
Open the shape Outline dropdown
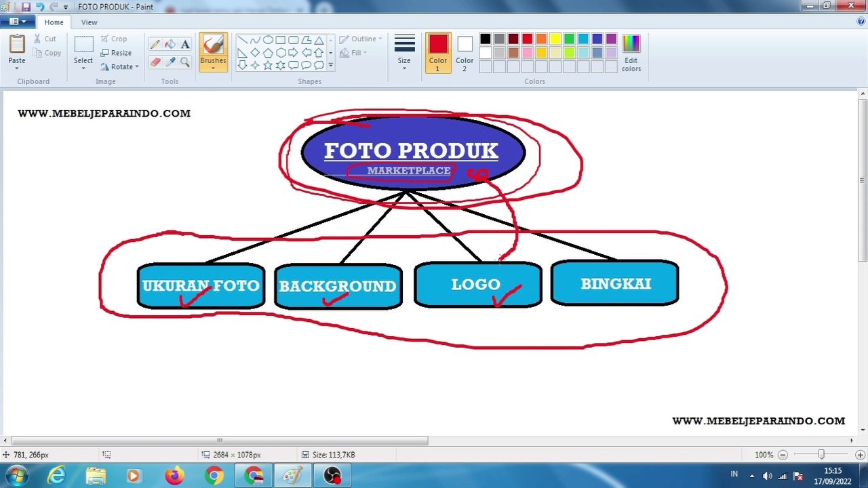pyautogui.click(x=361, y=39)
